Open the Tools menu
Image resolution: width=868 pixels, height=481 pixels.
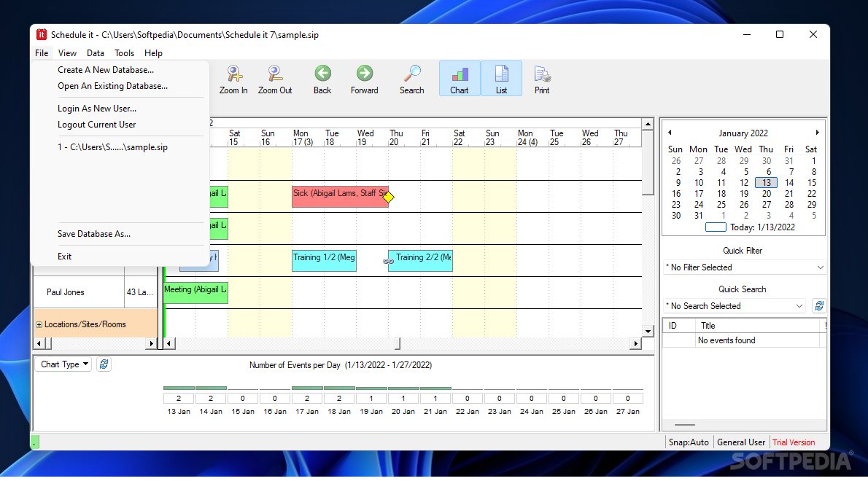125,53
